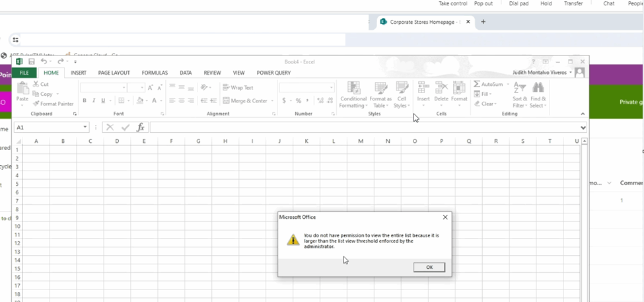Screen dimensions: 644x302
Task: Click the Copy icon
Action: coord(35,94)
